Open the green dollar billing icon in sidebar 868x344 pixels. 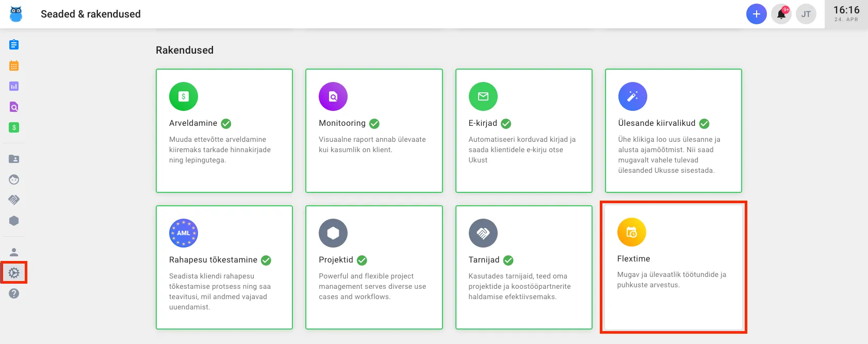14,127
